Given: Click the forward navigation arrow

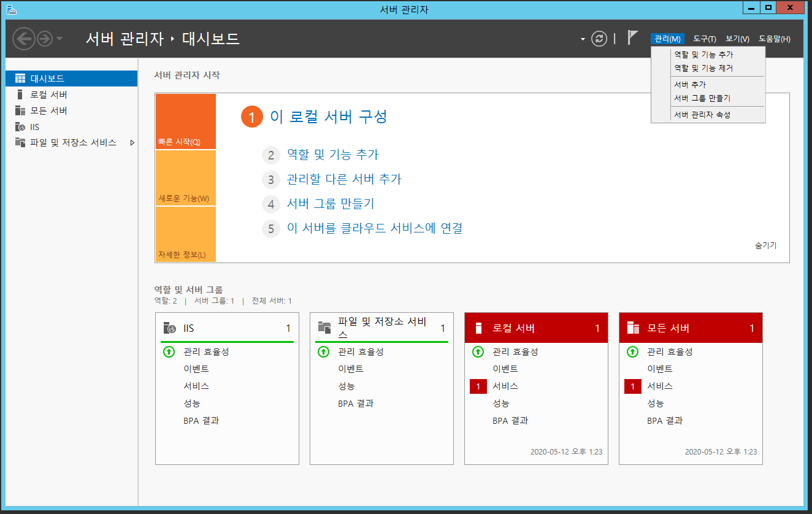Looking at the screenshot, I should click(45, 39).
